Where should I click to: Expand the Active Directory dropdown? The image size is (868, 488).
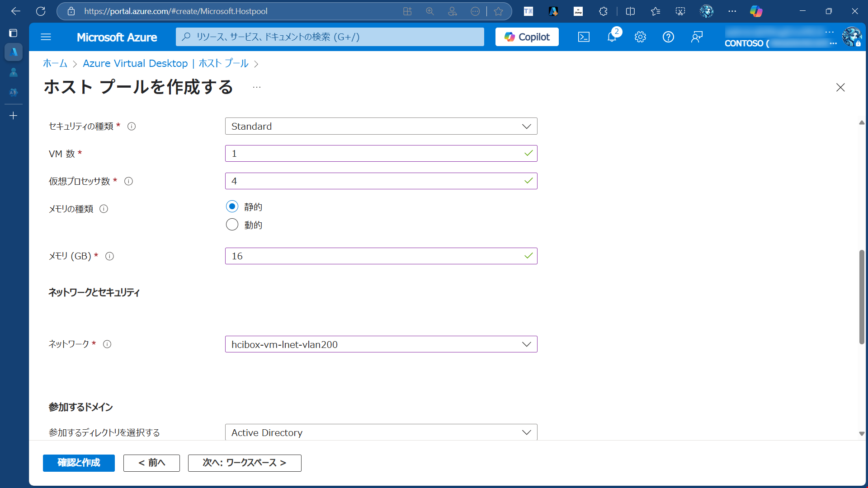tap(381, 432)
